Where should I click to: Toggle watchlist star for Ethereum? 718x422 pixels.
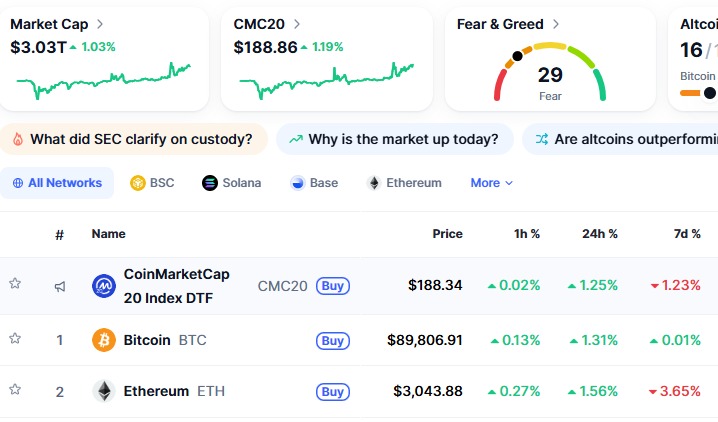pyautogui.click(x=15, y=391)
